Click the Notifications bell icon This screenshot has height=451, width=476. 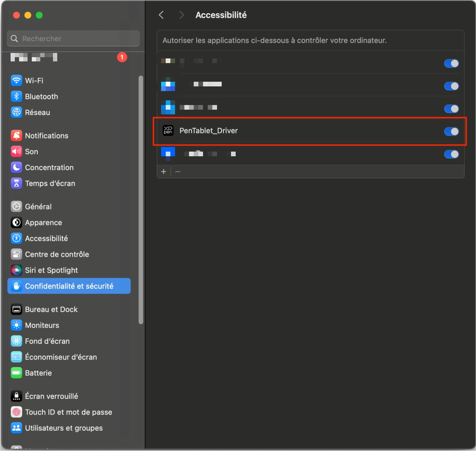coord(16,136)
